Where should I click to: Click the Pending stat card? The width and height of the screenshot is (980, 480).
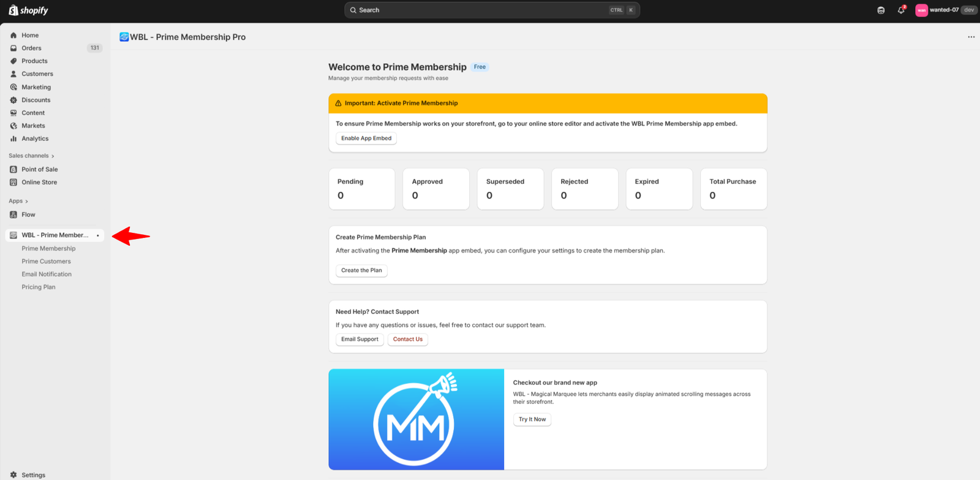(362, 189)
